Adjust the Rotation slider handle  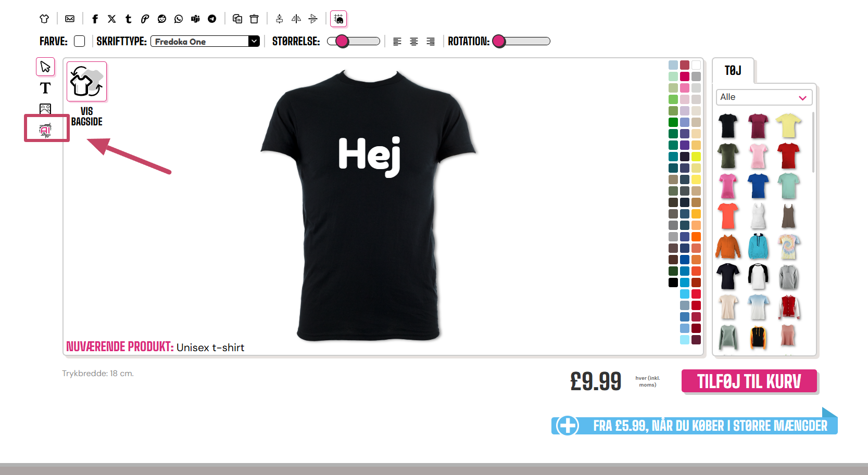(499, 41)
